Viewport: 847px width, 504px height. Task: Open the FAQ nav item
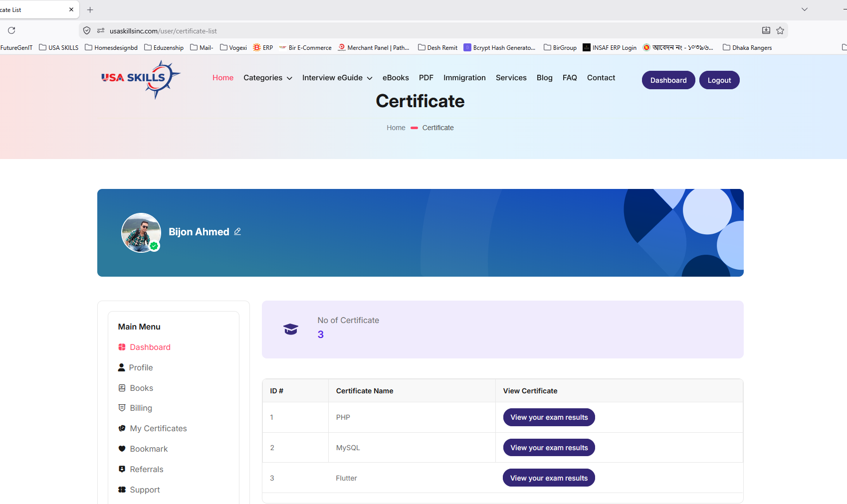tap(570, 78)
